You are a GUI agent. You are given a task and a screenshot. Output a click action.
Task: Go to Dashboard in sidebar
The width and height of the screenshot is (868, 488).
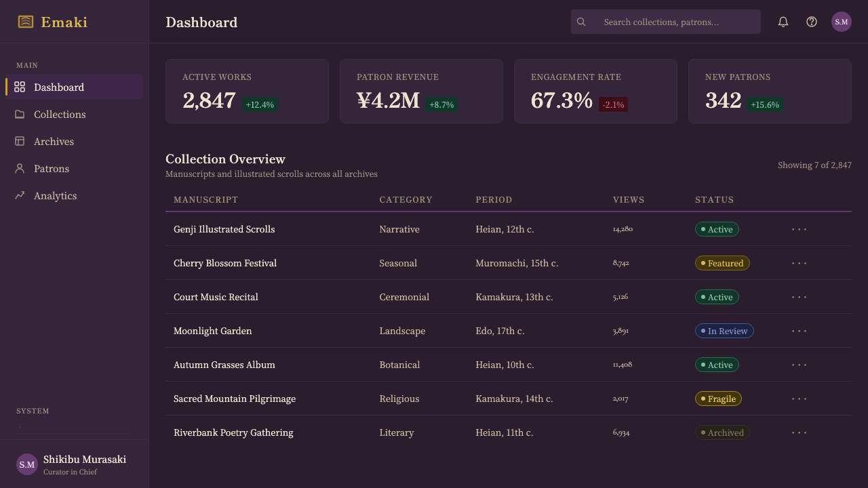pos(75,87)
